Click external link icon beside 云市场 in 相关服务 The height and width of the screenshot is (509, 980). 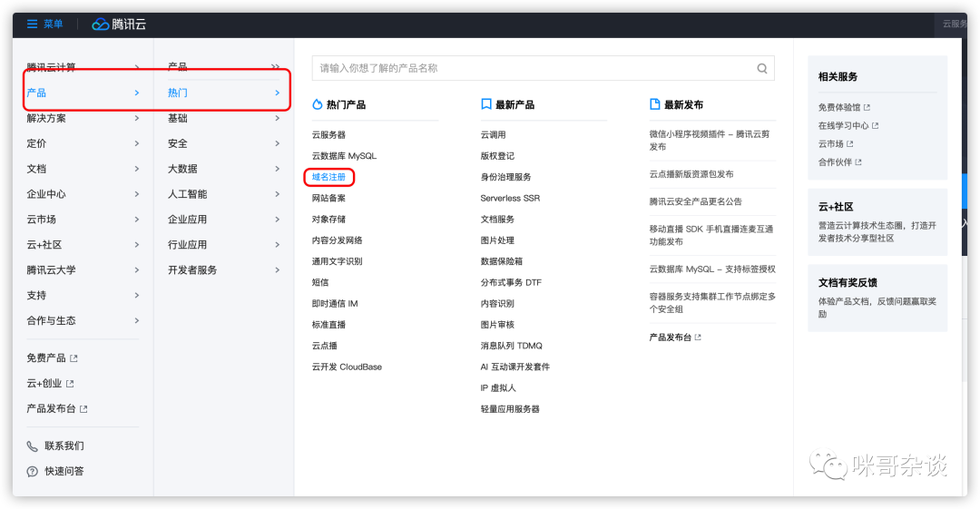pos(850,144)
